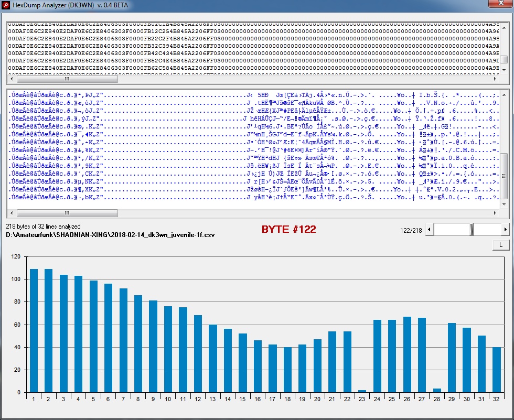Click the ASCII row containing bK„Z
Screen dimensions: 514x420
pyautogui.click(x=253, y=197)
